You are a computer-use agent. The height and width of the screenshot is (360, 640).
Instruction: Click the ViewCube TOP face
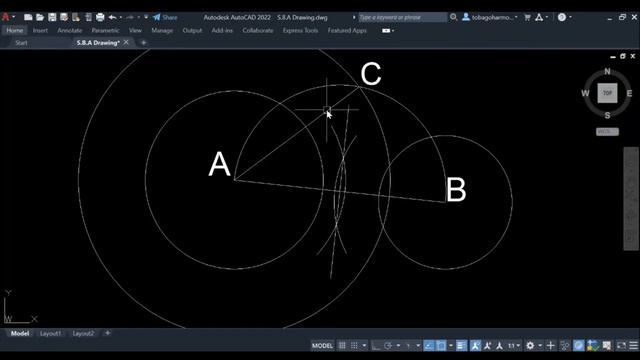point(607,93)
